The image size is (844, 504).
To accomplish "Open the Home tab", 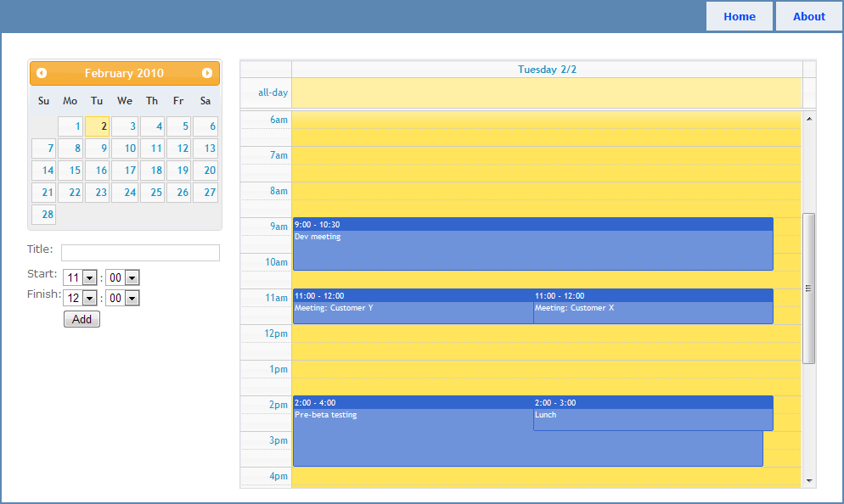I will pyautogui.click(x=739, y=17).
